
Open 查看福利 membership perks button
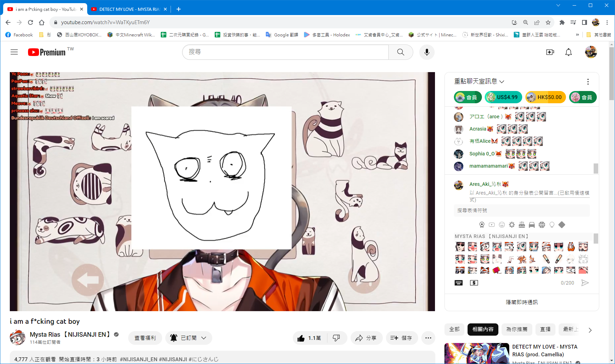(x=145, y=338)
